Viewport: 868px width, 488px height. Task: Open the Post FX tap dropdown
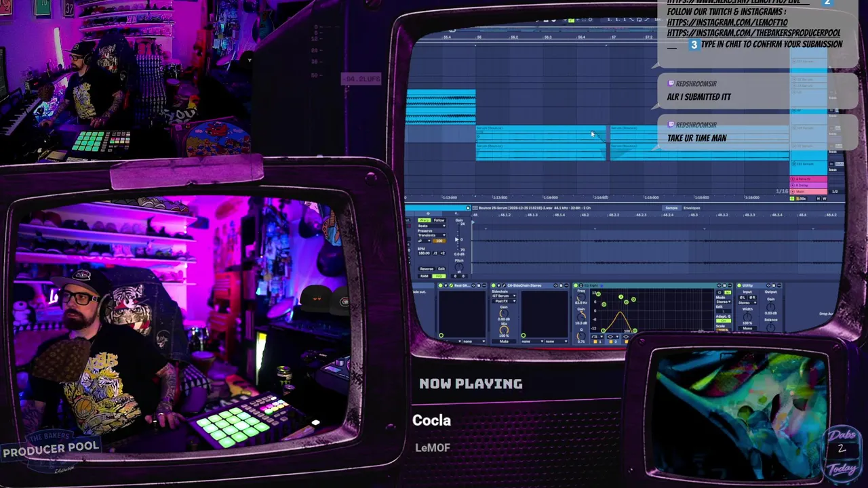coord(504,301)
